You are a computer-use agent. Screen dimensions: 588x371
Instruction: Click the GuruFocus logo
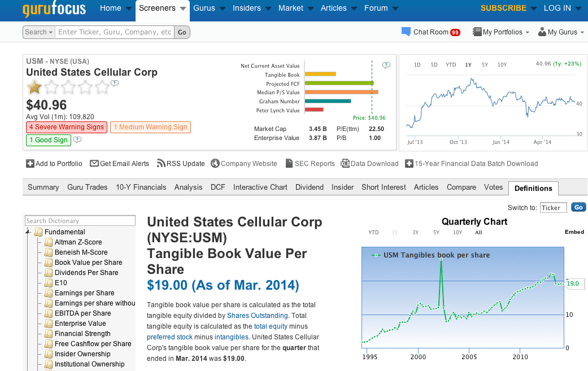[54, 9]
